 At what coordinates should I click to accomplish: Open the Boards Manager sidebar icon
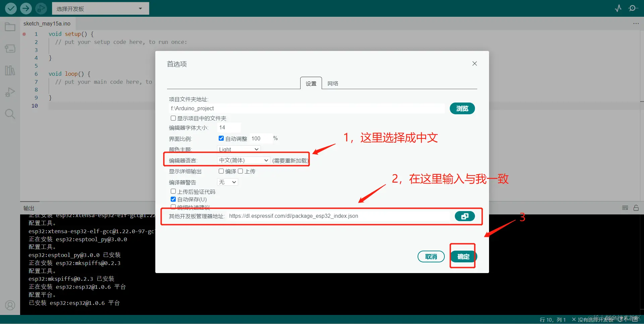click(10, 48)
